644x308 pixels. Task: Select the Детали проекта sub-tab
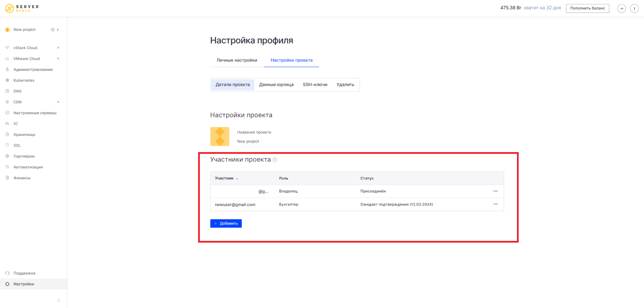point(233,85)
